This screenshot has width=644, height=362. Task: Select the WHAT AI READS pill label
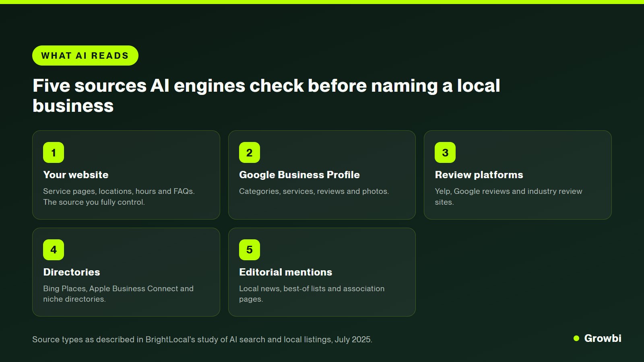85,56
